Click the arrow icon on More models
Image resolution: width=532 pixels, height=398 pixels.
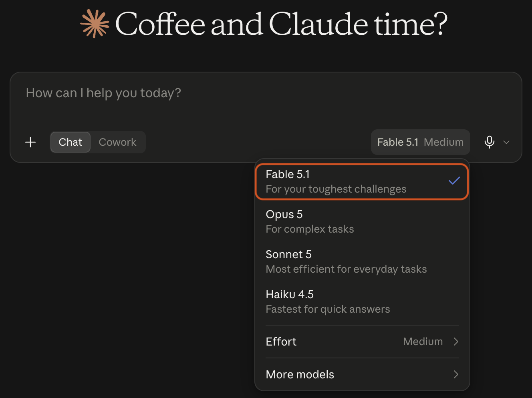(x=456, y=374)
